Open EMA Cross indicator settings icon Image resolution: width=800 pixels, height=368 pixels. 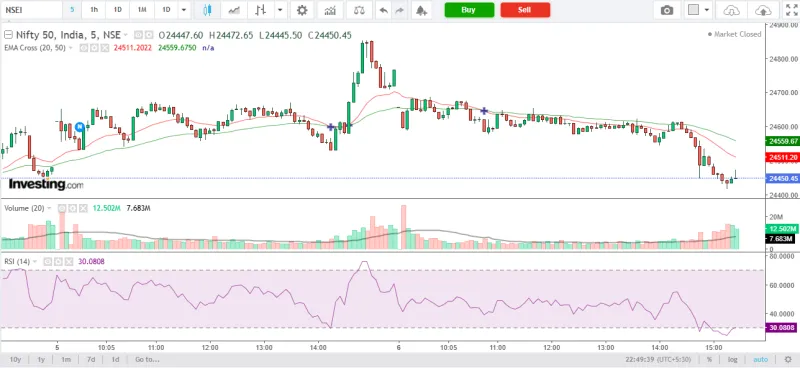[95, 48]
